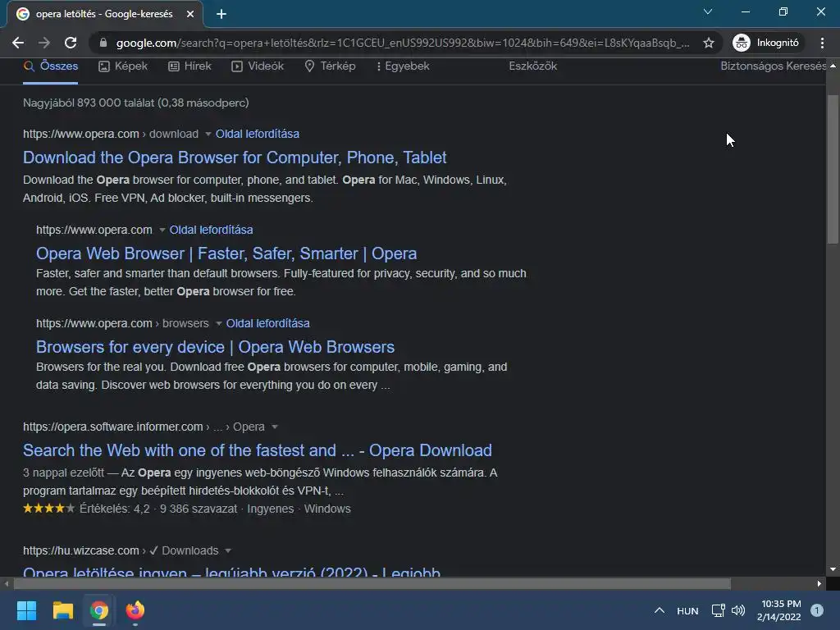Open the Egyebek more menu
Viewport: 840px width, 630px height.
pyautogui.click(x=403, y=66)
